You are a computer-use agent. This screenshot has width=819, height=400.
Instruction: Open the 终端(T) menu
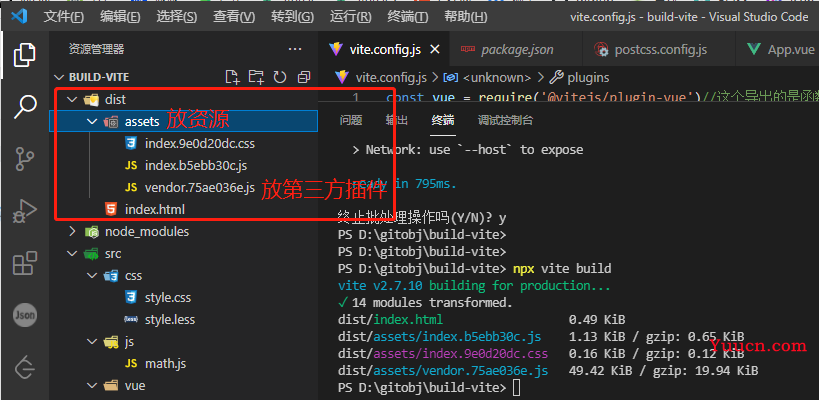pyautogui.click(x=408, y=17)
